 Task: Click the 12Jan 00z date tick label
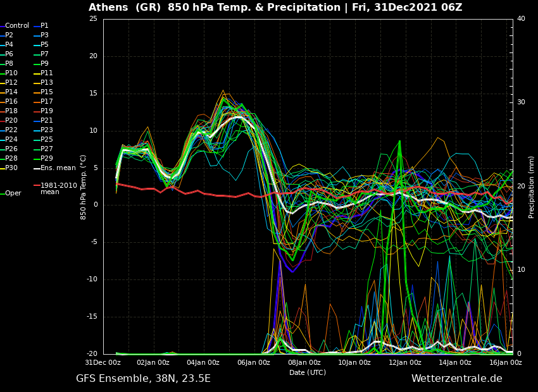[405, 363]
